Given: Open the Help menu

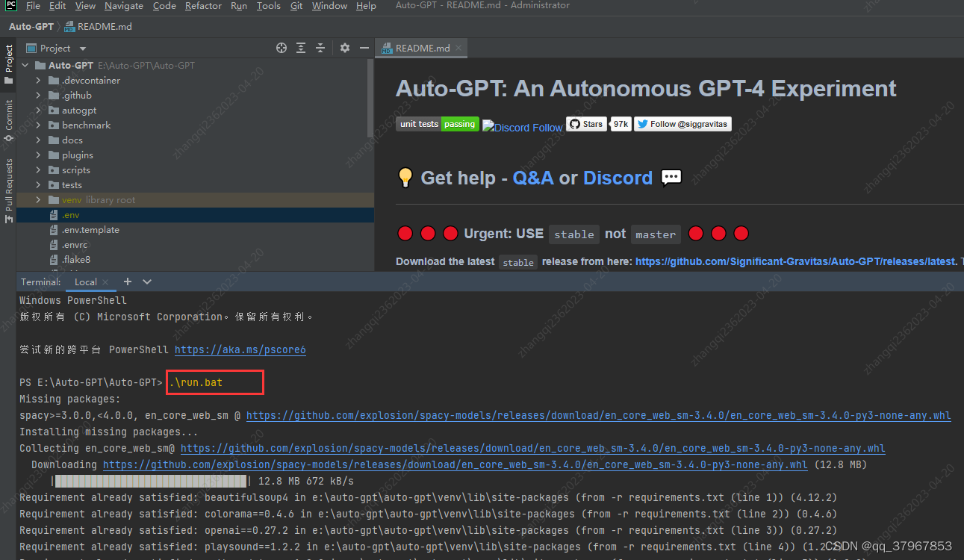Looking at the screenshot, I should (x=366, y=6).
